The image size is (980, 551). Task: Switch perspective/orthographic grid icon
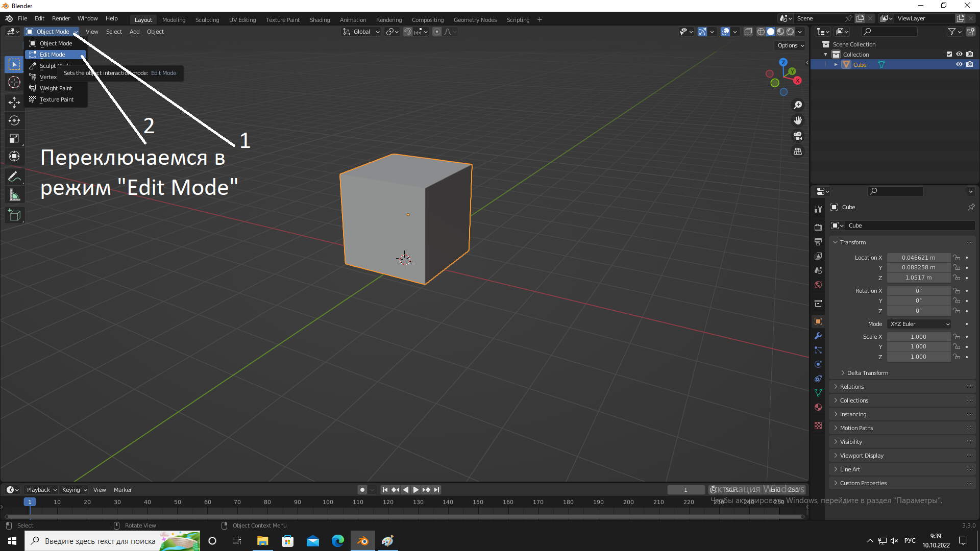[797, 152]
